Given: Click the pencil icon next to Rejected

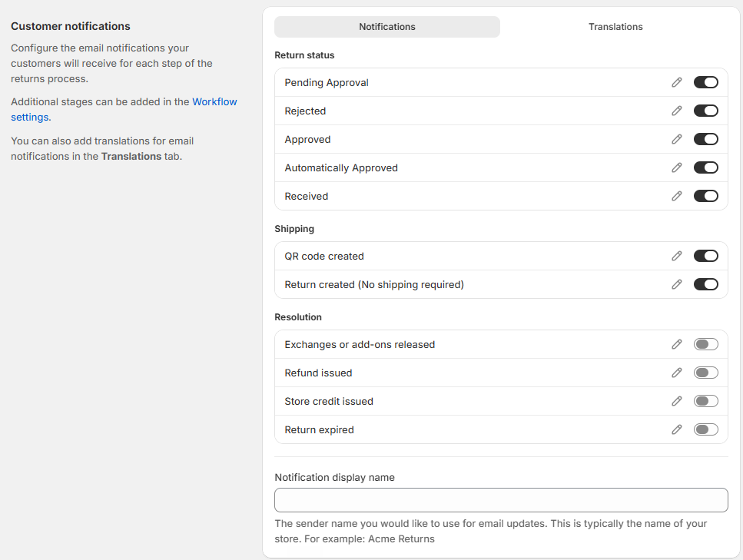Looking at the screenshot, I should pos(677,111).
